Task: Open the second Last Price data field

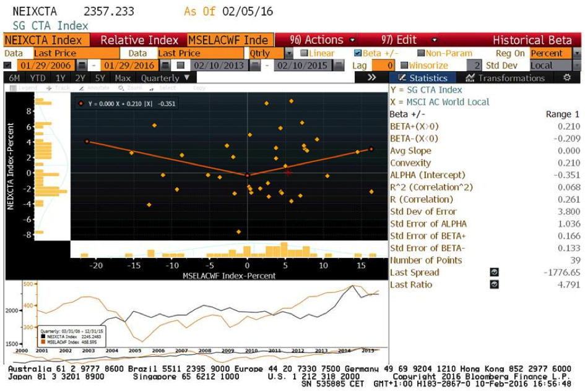Action: pos(201,53)
